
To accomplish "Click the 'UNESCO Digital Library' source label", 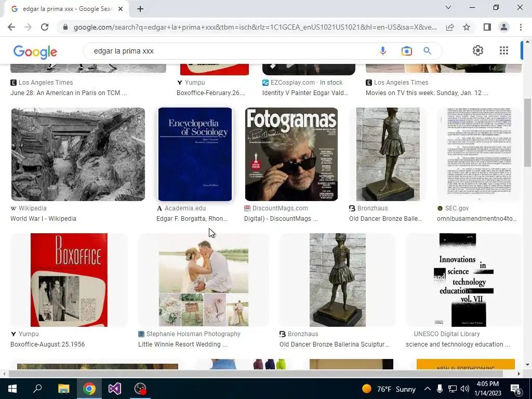I will [x=447, y=334].
